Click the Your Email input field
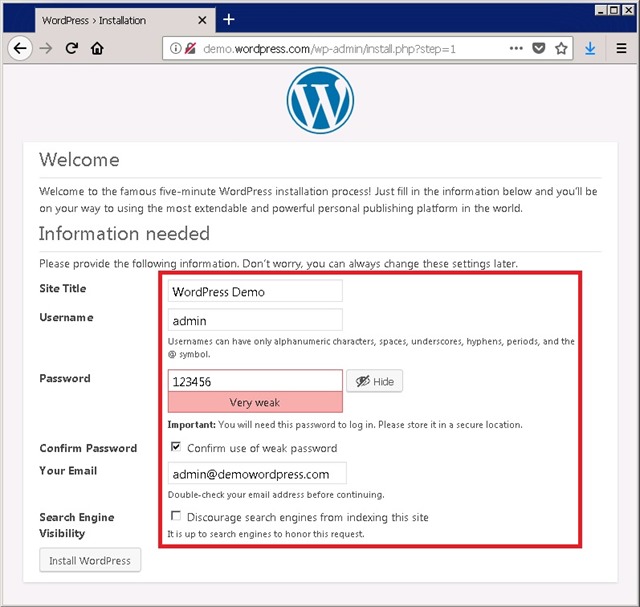640x607 pixels. 257,473
